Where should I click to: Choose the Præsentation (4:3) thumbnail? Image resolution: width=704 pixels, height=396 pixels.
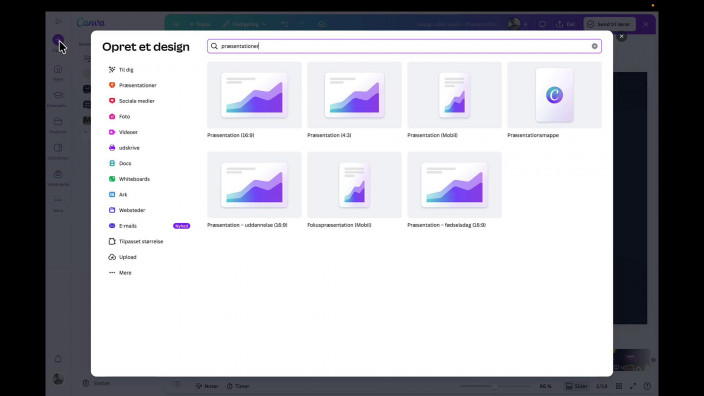click(x=354, y=95)
